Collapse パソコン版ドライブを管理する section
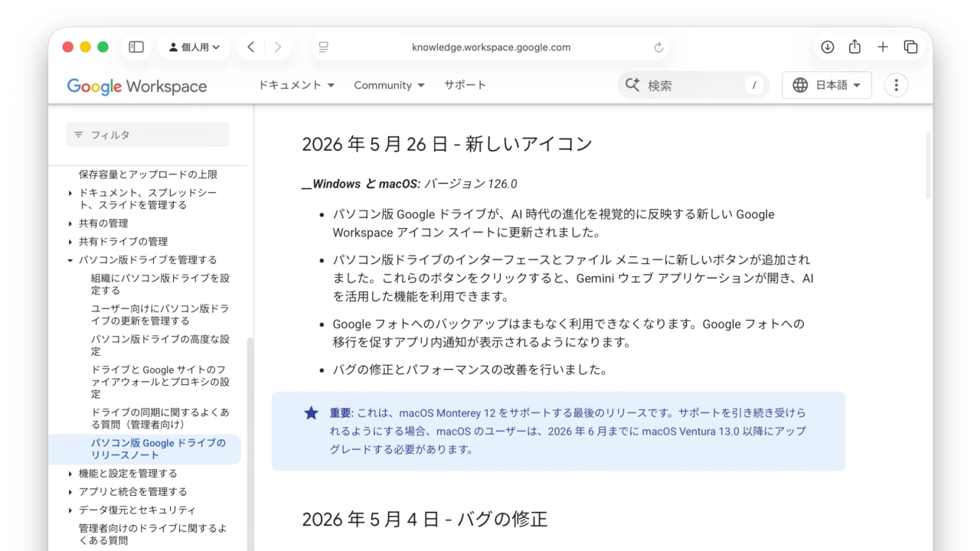The image size is (980, 551). [70, 260]
